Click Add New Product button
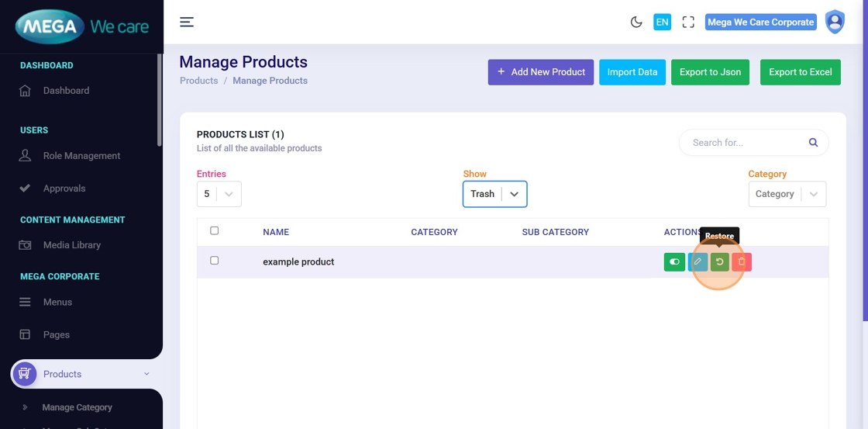This screenshot has width=868, height=429. 540,72
